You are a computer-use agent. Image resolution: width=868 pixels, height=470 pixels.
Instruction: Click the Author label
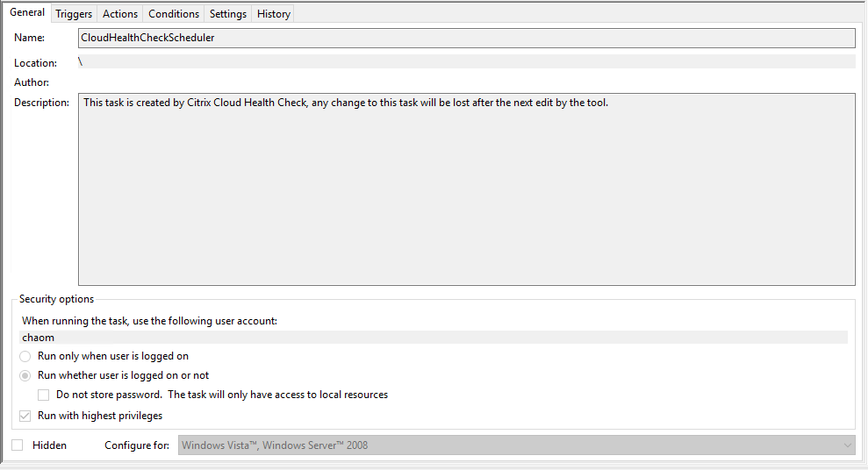32,82
